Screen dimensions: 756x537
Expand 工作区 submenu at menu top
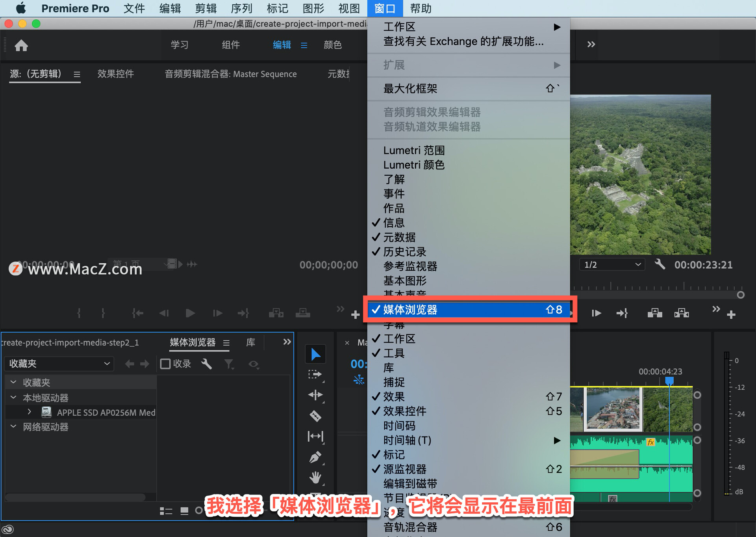[469, 27]
